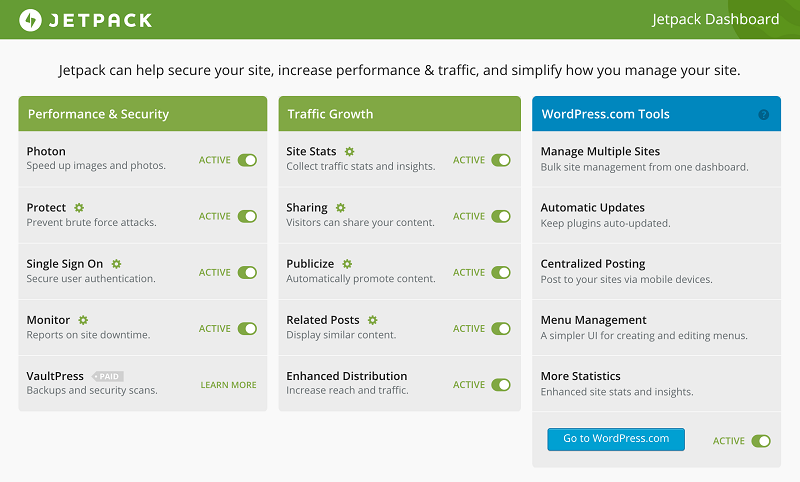800x482 pixels.
Task: Switch off WordPress.com Tools active toggle
Action: [761, 440]
